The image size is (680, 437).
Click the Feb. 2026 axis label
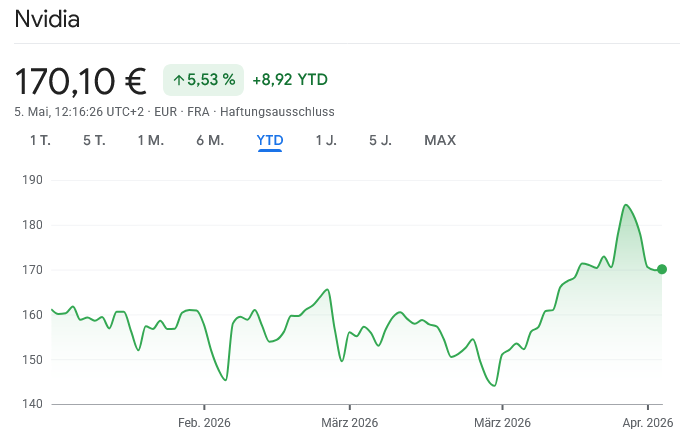pos(204,423)
